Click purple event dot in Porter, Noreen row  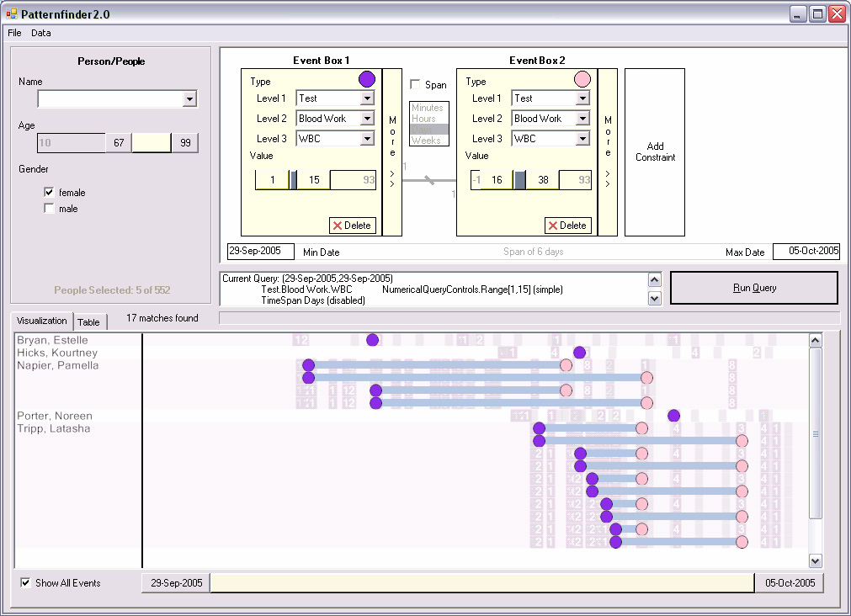(674, 416)
